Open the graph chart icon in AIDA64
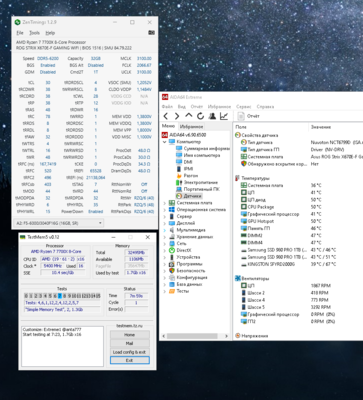 click(224, 116)
